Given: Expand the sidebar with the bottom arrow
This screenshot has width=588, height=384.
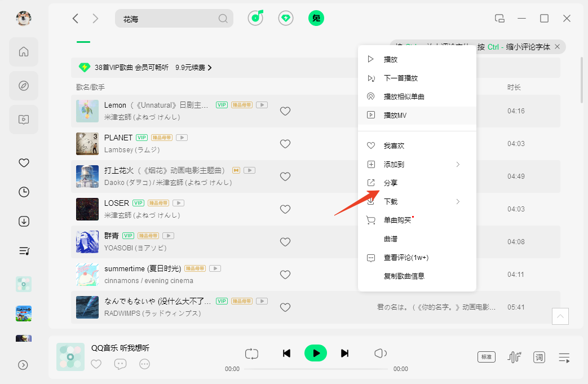Looking at the screenshot, I should click(x=23, y=365).
